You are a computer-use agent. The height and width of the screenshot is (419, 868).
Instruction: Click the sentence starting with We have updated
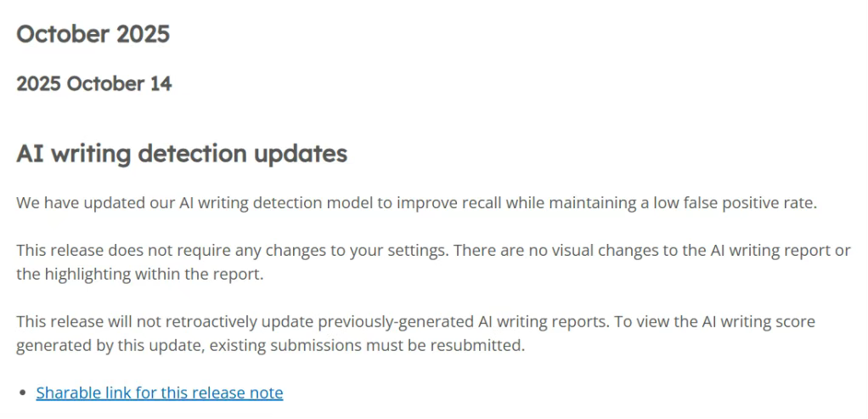pos(417,203)
